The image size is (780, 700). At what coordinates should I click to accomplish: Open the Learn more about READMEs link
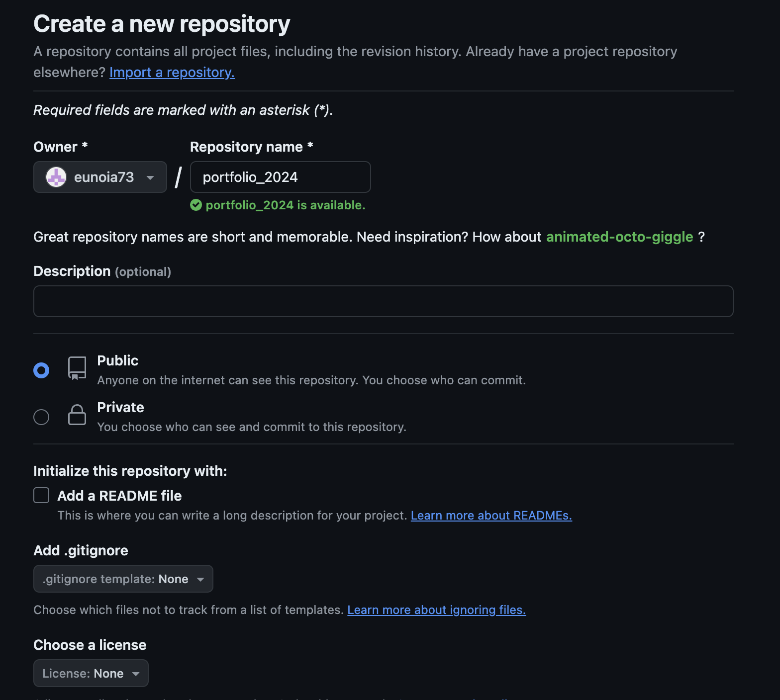pyautogui.click(x=491, y=516)
